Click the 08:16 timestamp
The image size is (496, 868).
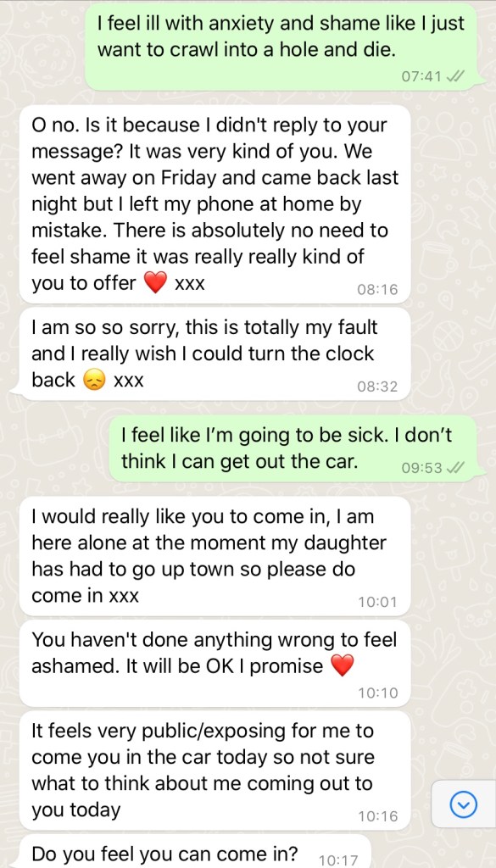pyautogui.click(x=377, y=289)
